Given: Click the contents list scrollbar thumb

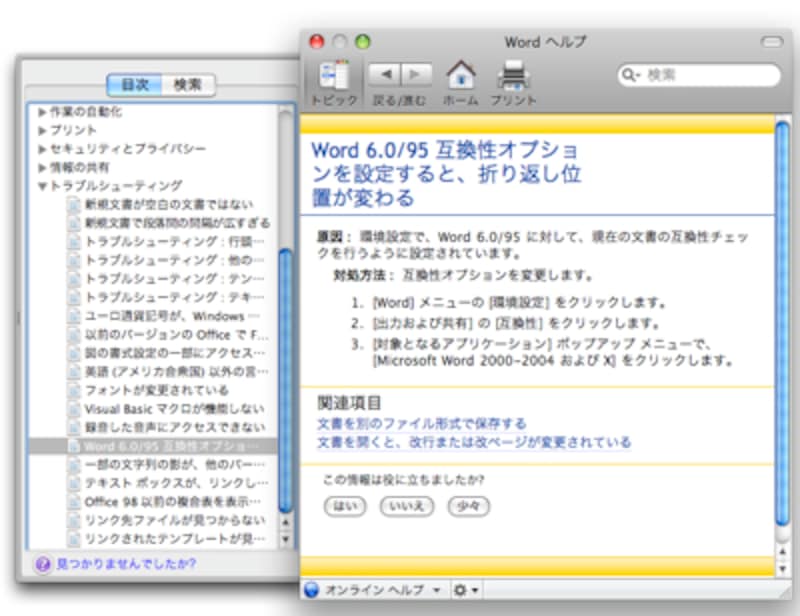Looking at the screenshot, I should pyautogui.click(x=286, y=381).
